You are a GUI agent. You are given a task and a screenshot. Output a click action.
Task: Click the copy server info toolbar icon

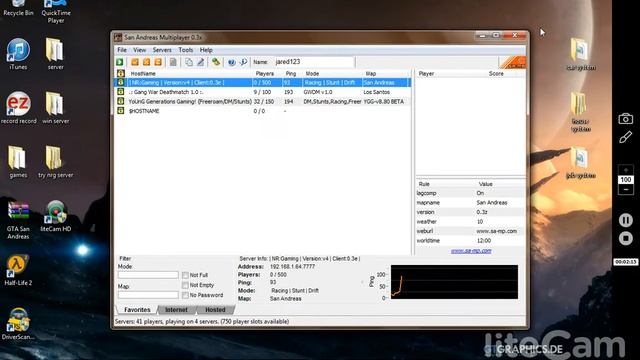click(x=189, y=62)
